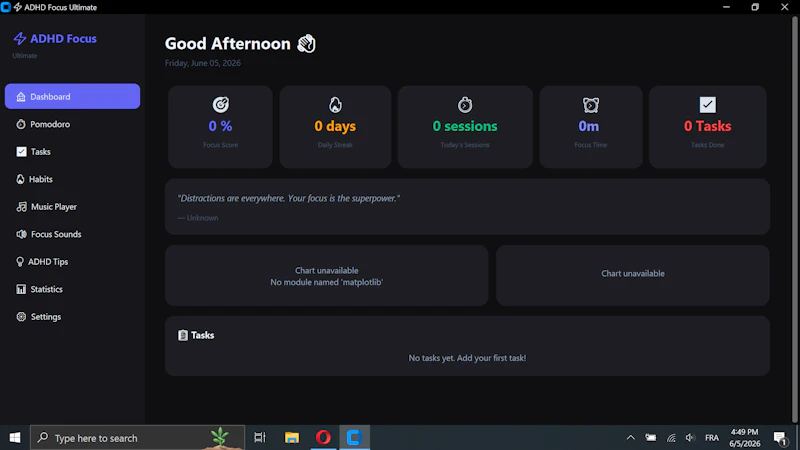
Task: Open File Explorer from the taskbar
Action: click(292, 438)
